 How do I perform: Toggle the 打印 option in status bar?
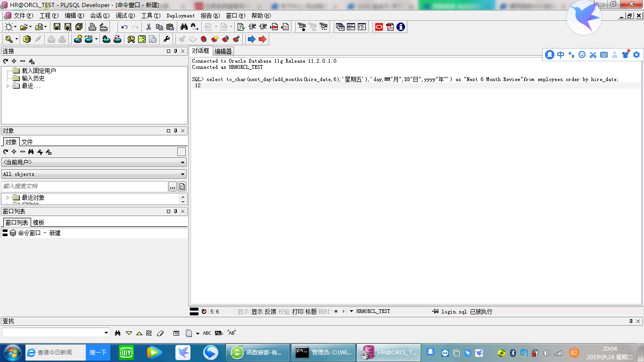coord(298,312)
